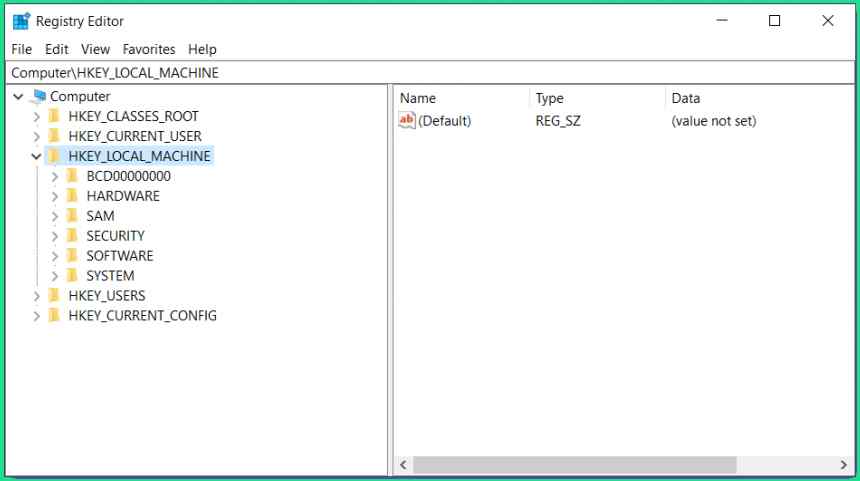This screenshot has width=860, height=481.
Task: Expand the HARDWARE key chevron
Action: [x=54, y=196]
